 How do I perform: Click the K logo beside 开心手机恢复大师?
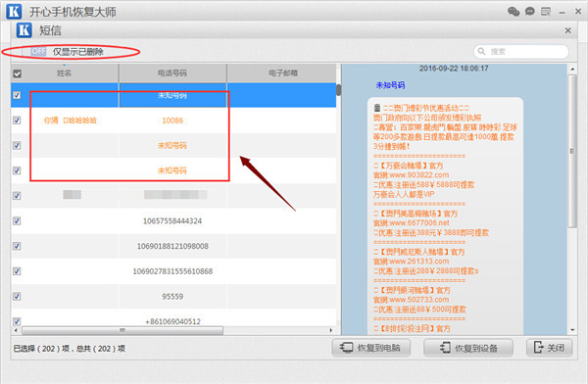[x=14, y=11]
